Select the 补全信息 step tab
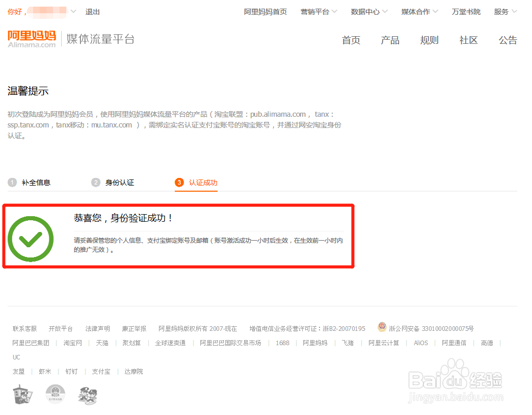Viewport: 532px width, 415px height. [x=36, y=183]
